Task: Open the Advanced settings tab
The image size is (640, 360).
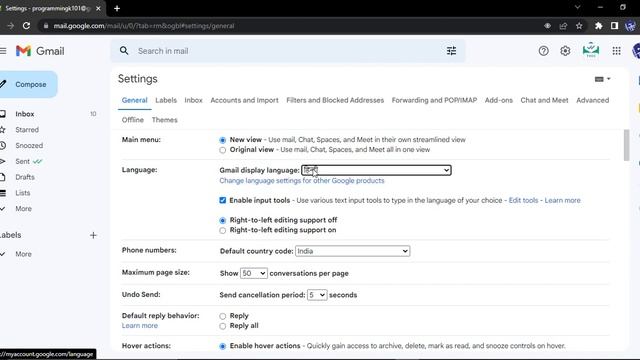Action: click(592, 100)
